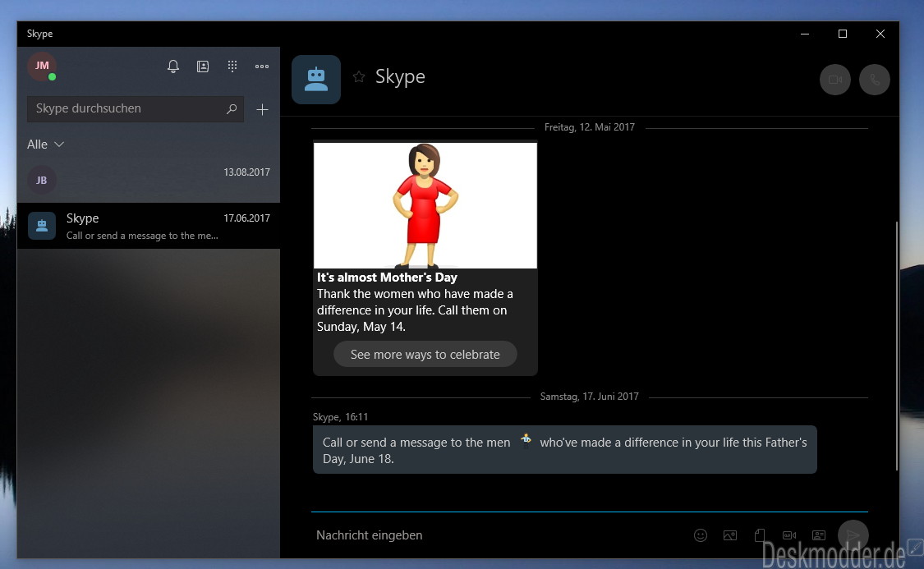The image size is (924, 569).
Task: Click the JM profile avatar
Action: tap(42, 66)
